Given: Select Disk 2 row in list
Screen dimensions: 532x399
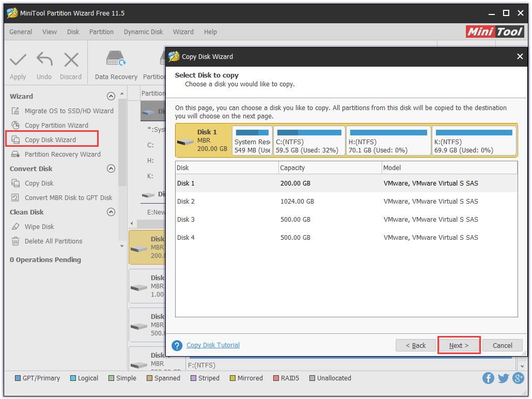Looking at the screenshot, I should (347, 202).
